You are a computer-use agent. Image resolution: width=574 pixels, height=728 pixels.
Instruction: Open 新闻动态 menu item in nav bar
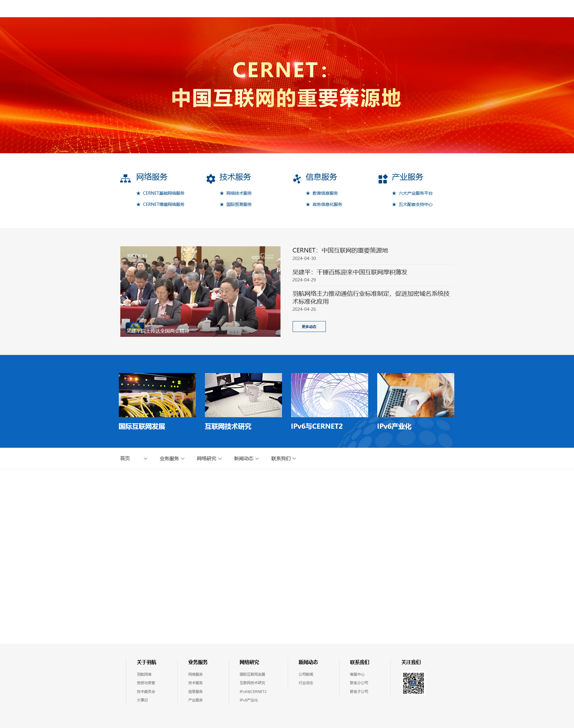click(244, 458)
